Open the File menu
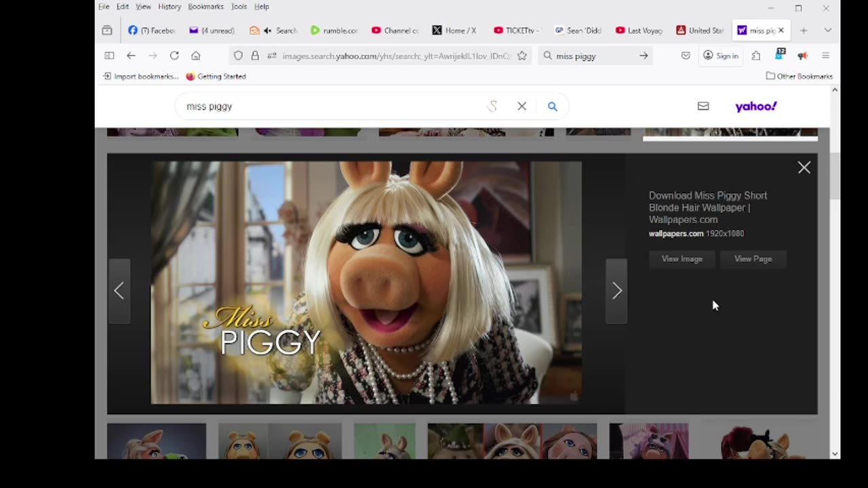The image size is (868, 488). pyautogui.click(x=104, y=7)
